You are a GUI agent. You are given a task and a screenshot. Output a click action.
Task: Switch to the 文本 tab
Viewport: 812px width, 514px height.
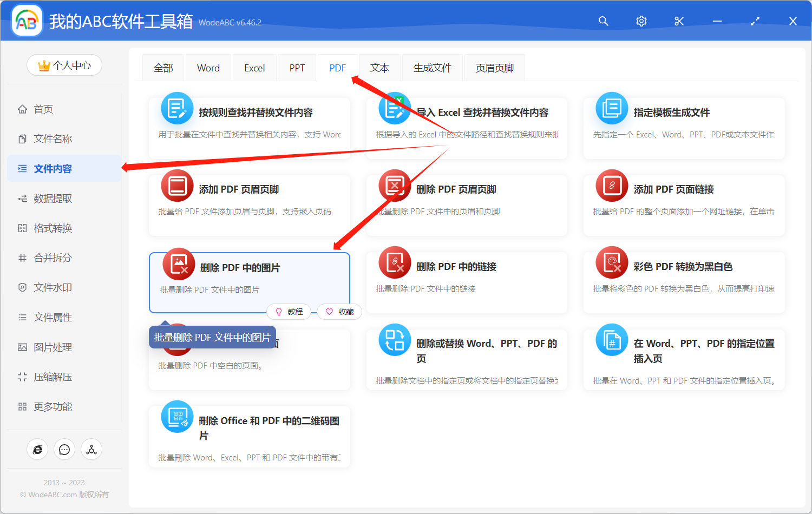(379, 67)
